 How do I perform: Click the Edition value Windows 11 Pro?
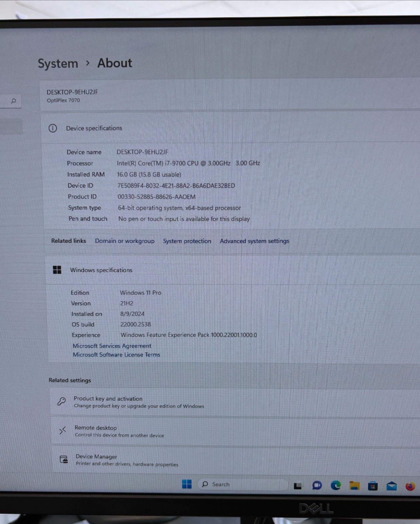141,292
